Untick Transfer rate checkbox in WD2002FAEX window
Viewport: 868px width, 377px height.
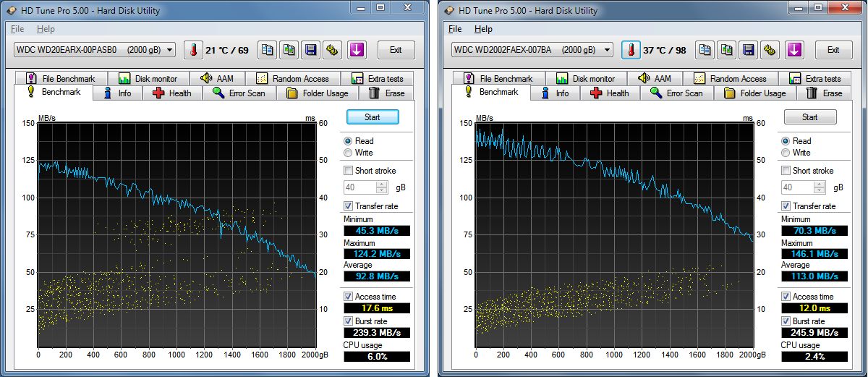786,206
